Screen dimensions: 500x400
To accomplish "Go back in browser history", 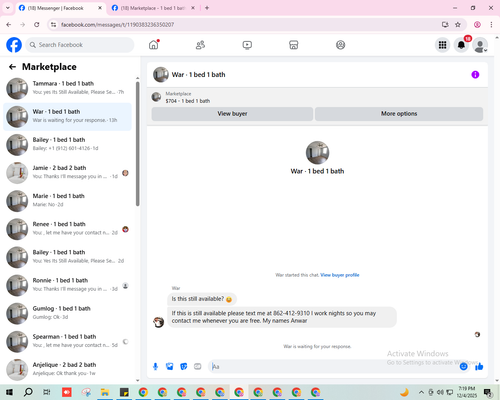I will tap(9, 25).
